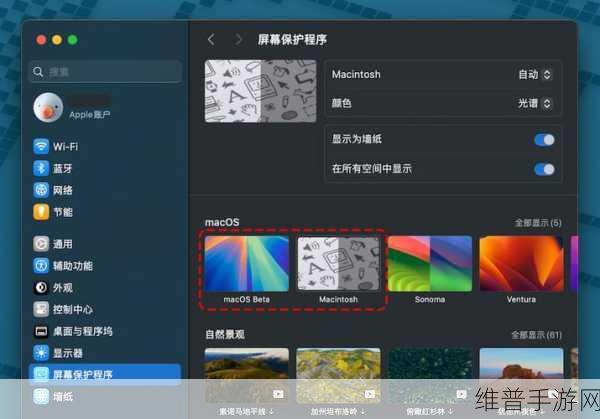
Task: Select the dark green redwood forest thumbnail
Action: 430,375
